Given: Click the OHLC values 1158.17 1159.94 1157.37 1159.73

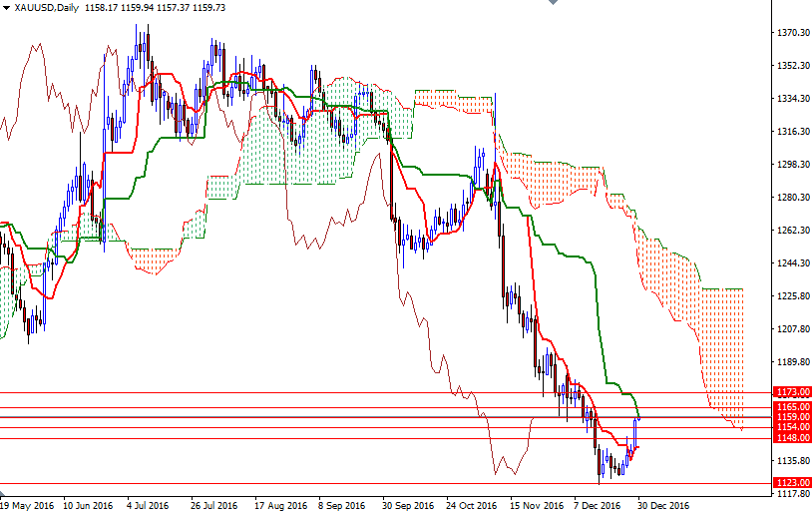Looking at the screenshot, I should click(155, 8).
